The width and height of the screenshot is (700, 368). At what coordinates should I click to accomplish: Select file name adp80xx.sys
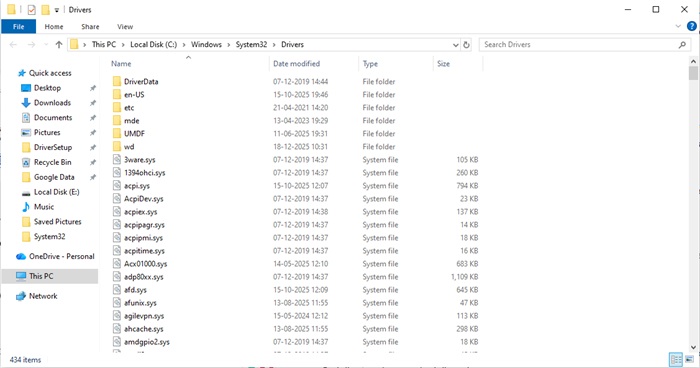[x=144, y=277]
